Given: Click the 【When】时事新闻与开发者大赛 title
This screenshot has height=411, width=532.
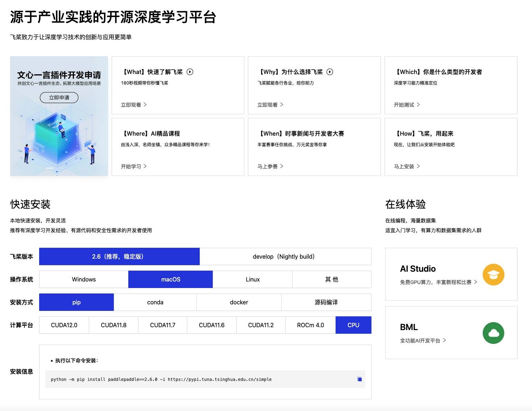Looking at the screenshot, I should [x=301, y=133].
